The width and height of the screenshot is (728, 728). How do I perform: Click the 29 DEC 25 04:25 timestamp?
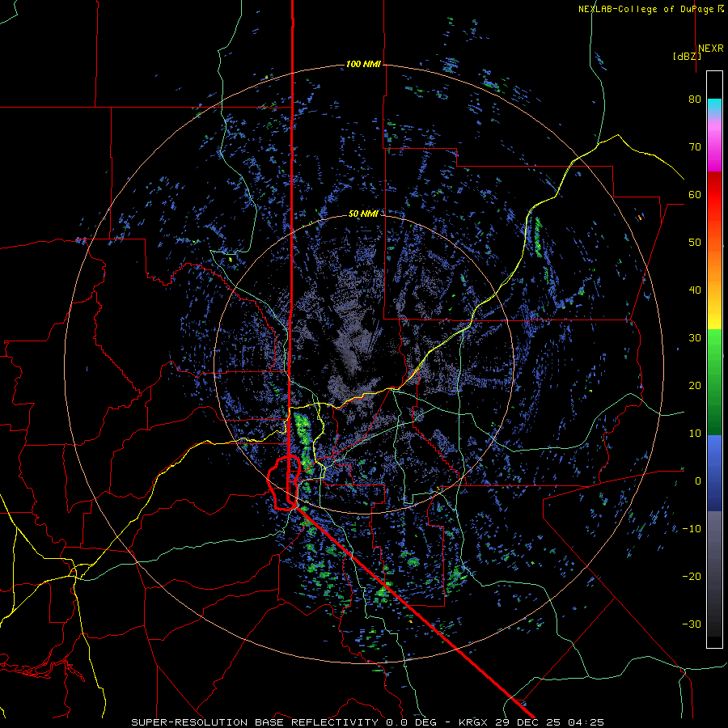pos(550,722)
